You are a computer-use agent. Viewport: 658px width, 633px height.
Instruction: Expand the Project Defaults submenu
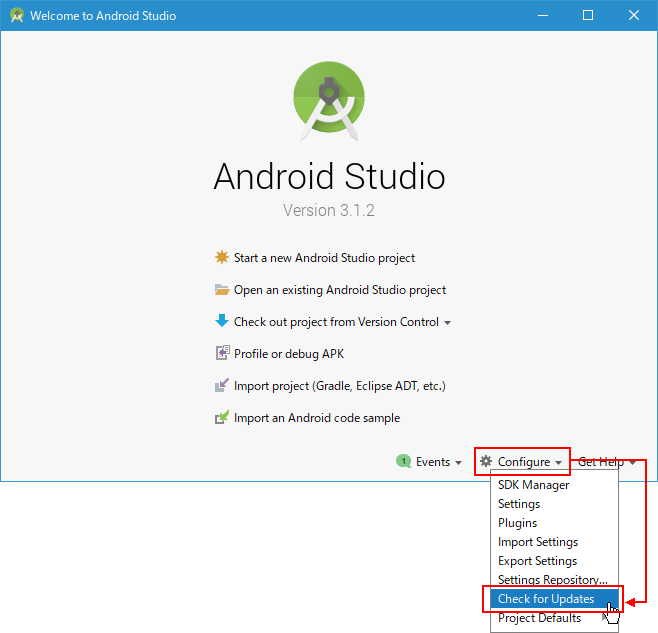coord(554,618)
